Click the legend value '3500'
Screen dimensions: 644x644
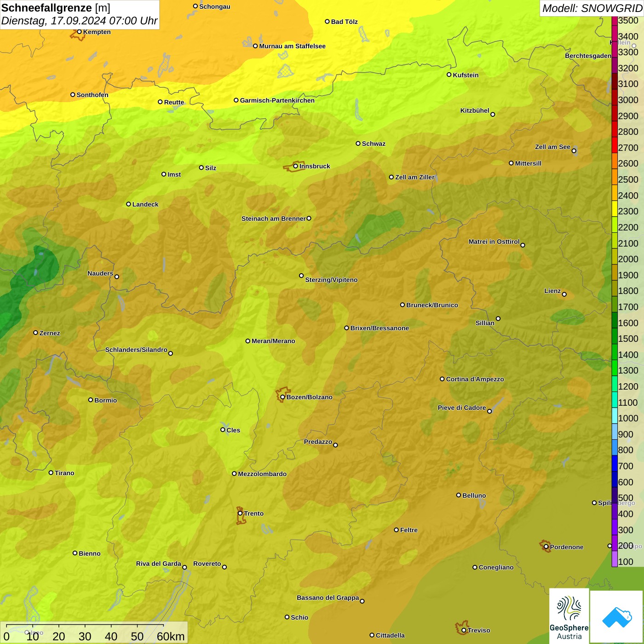coord(628,20)
